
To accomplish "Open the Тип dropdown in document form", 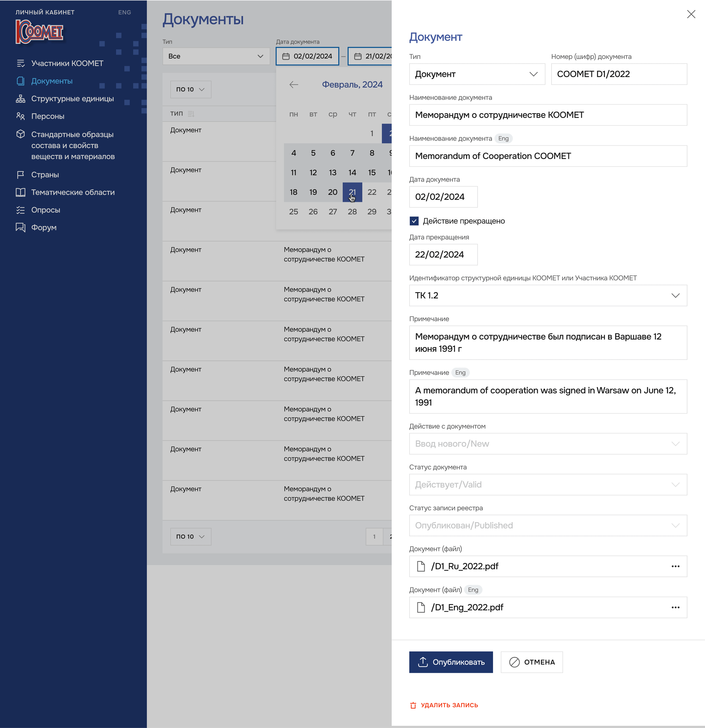I will (x=477, y=74).
